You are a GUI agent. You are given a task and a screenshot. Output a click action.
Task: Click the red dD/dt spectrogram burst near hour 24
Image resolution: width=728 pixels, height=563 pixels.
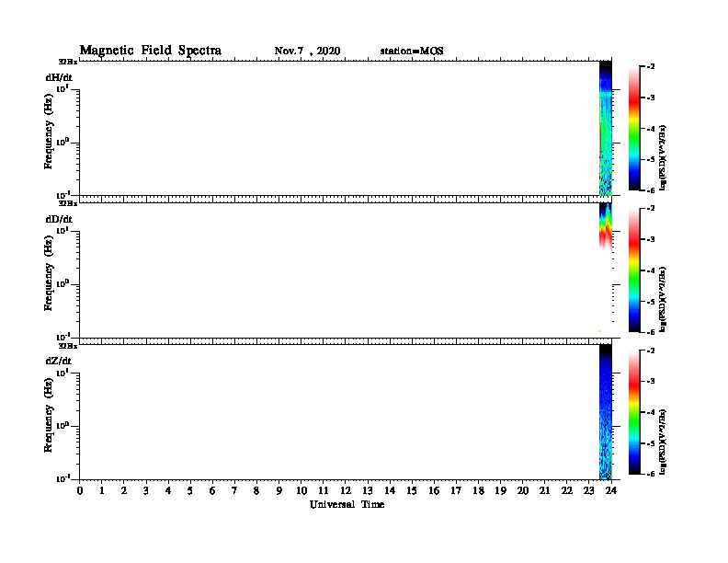(x=605, y=235)
